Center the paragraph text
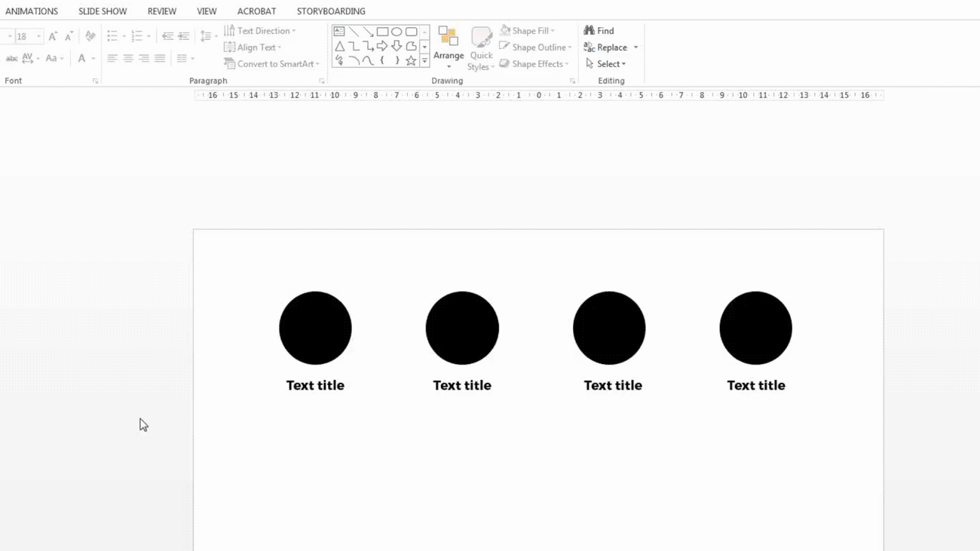Viewport: 980px width, 551px height. (128, 58)
